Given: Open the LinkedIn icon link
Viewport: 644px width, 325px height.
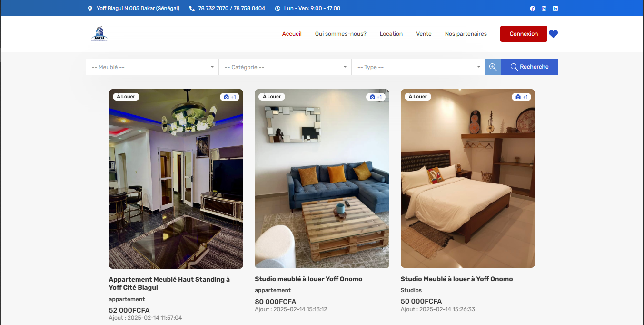Looking at the screenshot, I should pyautogui.click(x=555, y=9).
